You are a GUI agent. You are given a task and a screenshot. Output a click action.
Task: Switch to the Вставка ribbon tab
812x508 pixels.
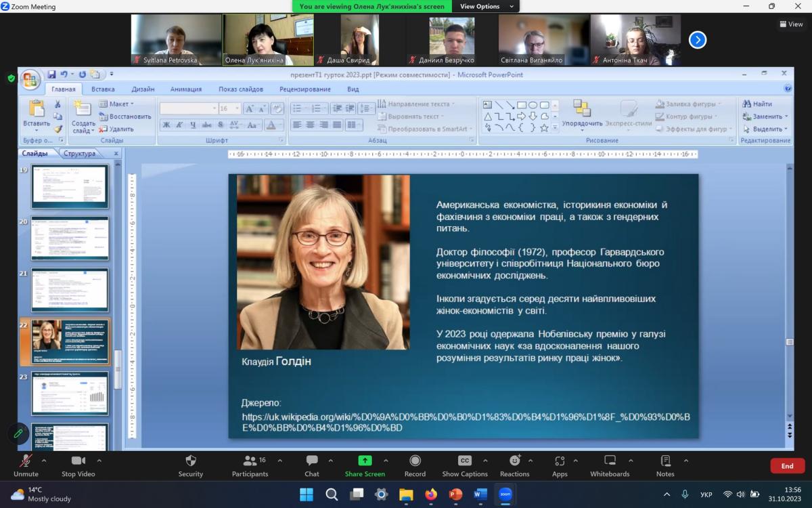point(103,89)
